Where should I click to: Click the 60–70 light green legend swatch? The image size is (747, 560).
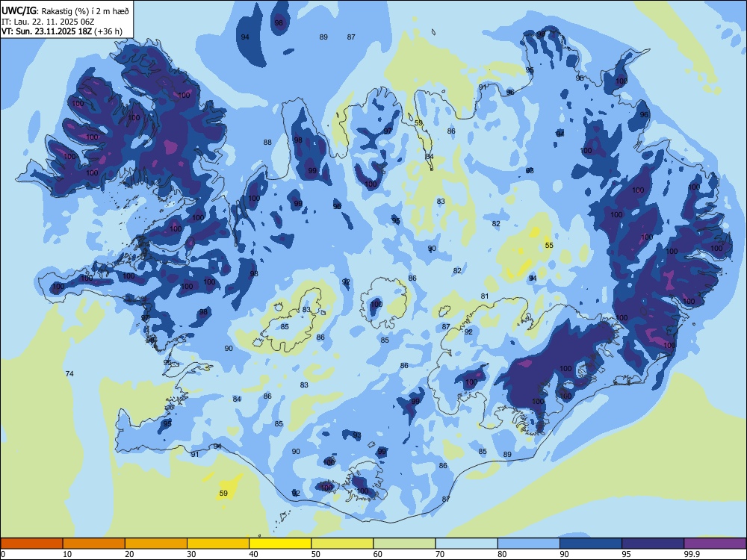(x=404, y=544)
